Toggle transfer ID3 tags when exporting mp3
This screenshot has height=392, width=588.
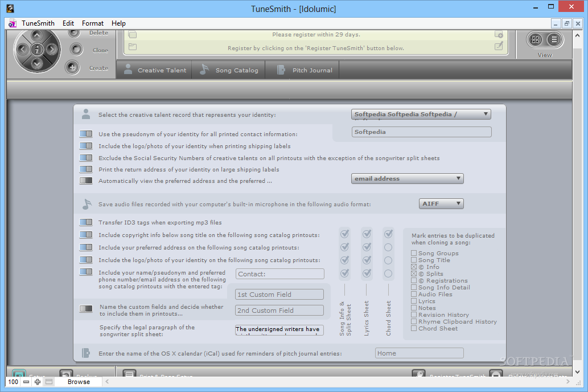86,222
